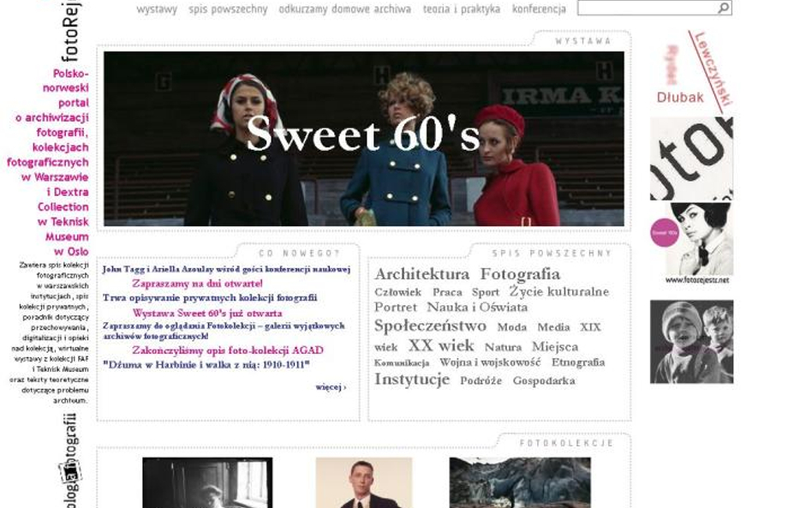Screen dimensions: 812x508
Task: Open the spis powszechny menu item
Action: click(228, 9)
